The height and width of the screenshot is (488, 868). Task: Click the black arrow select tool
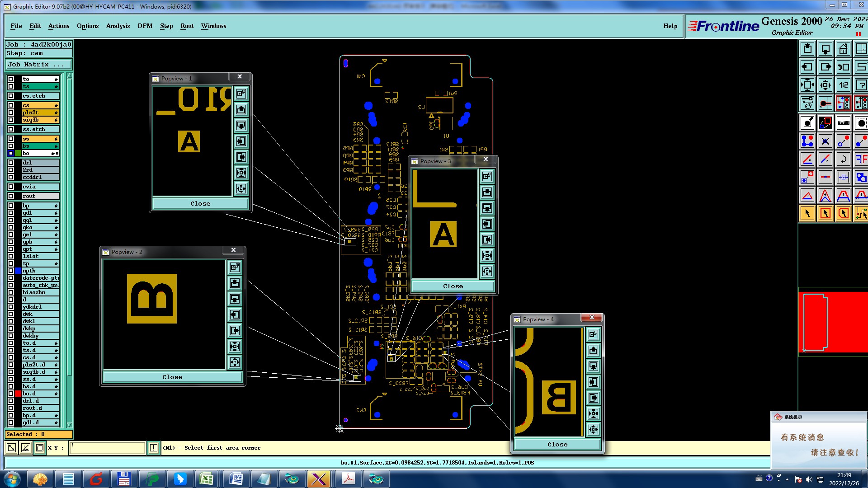pos(807,213)
